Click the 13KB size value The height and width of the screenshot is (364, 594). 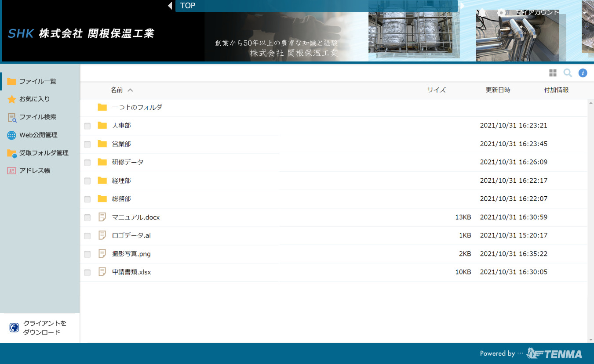(463, 217)
